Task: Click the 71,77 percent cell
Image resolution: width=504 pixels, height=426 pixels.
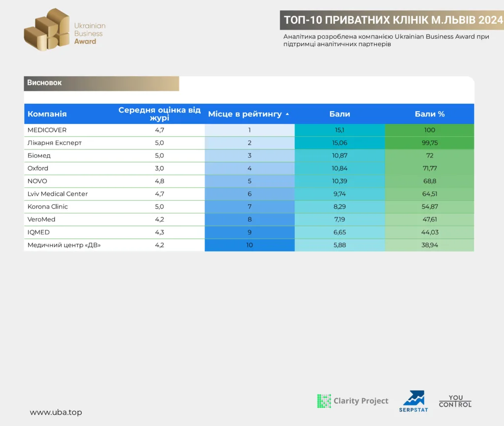Action: 430,168
